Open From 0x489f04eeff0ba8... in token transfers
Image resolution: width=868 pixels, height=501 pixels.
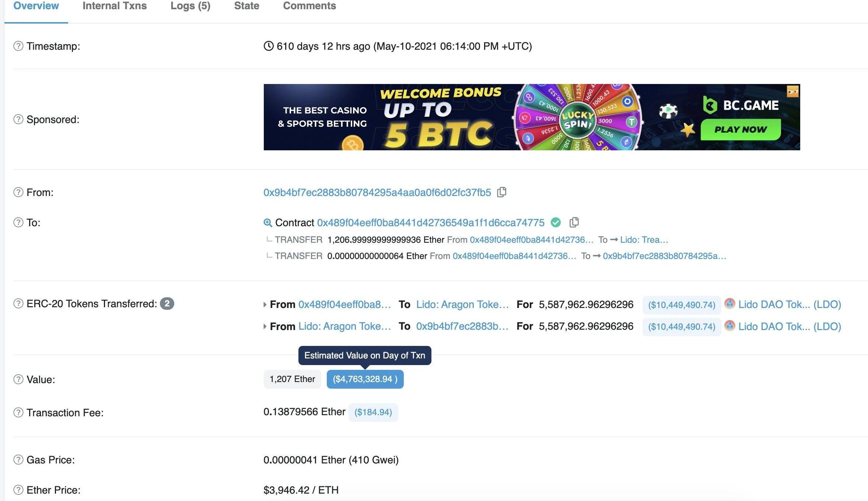pos(344,304)
